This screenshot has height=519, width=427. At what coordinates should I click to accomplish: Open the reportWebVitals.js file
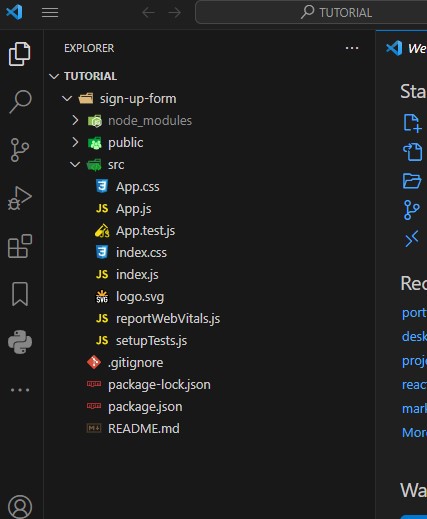(209, 319)
